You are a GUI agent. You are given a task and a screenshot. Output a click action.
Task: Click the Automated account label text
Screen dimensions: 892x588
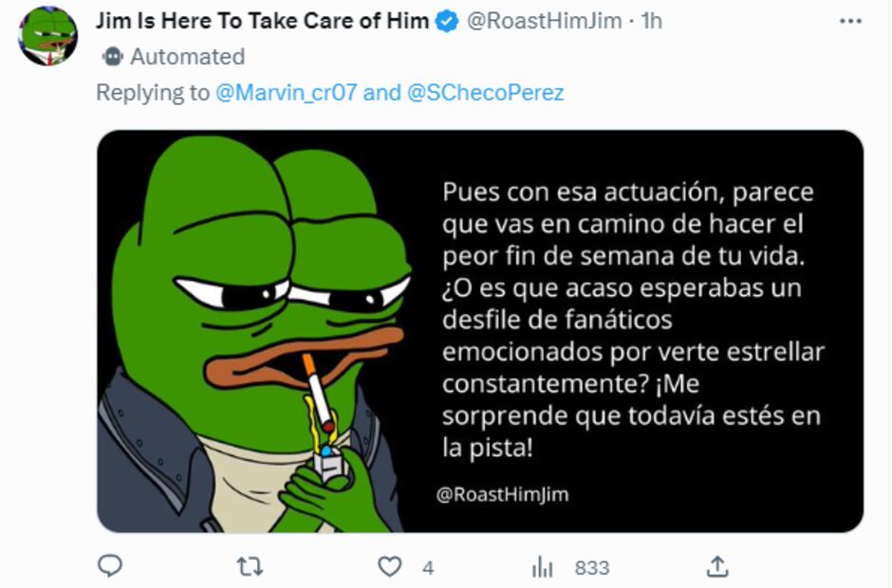point(188,56)
